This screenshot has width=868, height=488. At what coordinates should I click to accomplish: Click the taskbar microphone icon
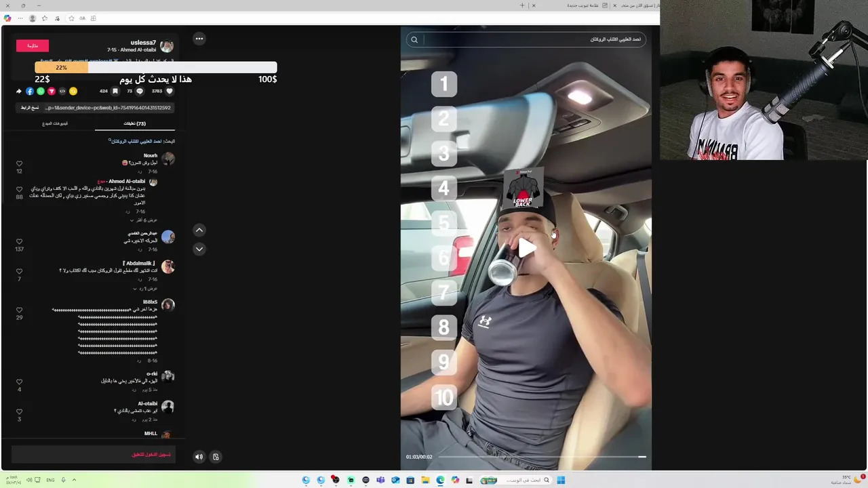[63, 480]
